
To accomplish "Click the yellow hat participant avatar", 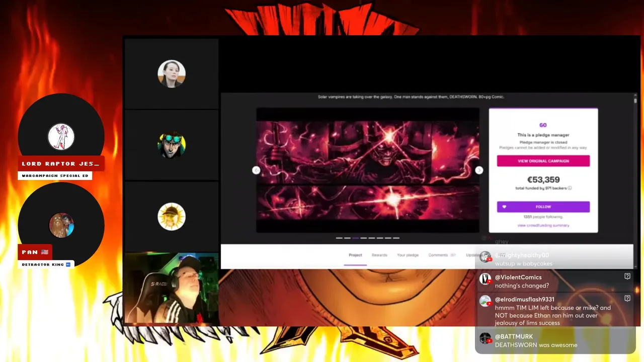I will (172, 217).
